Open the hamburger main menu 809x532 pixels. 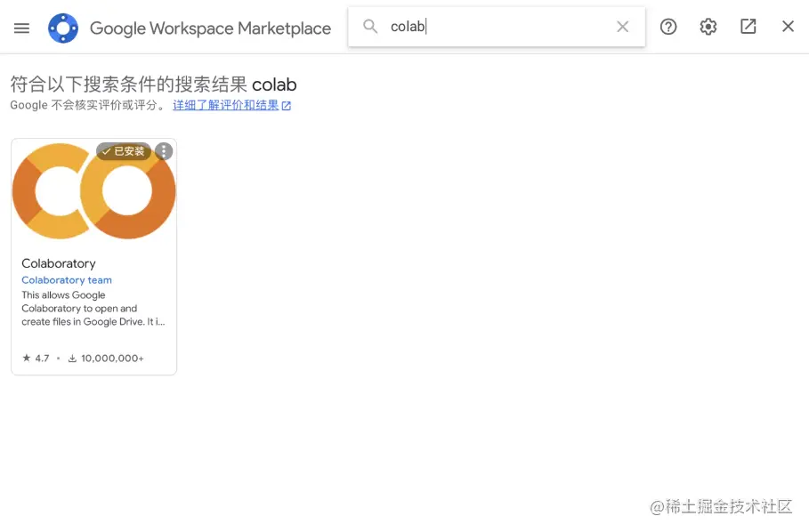pyautogui.click(x=21, y=28)
